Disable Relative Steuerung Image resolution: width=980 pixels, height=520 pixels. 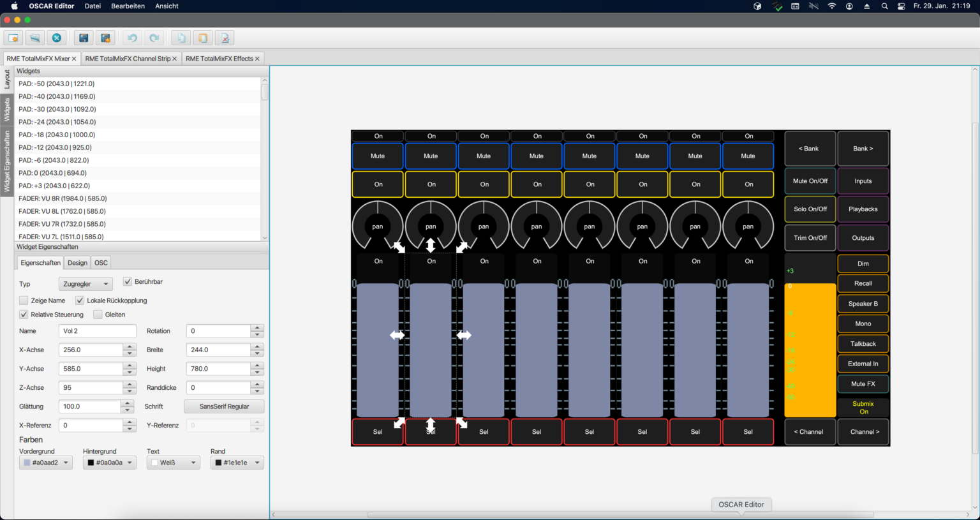pos(24,314)
